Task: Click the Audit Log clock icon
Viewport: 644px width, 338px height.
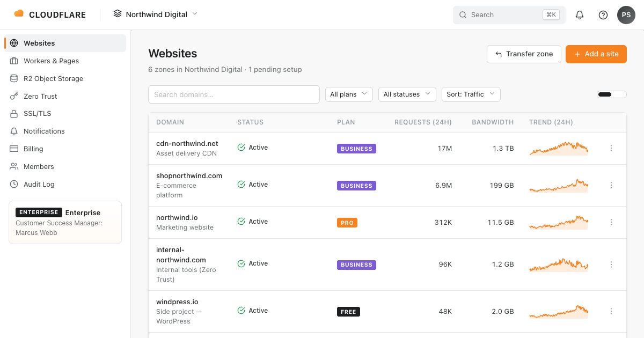Action: coord(14,184)
